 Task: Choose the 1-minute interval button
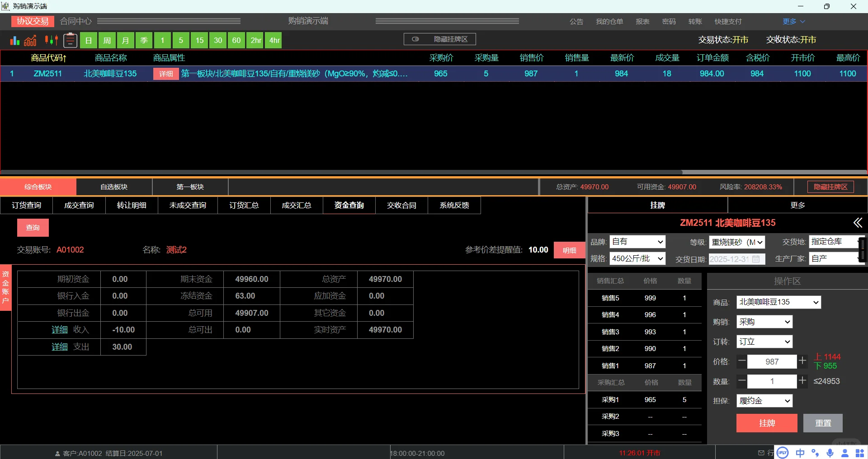pyautogui.click(x=162, y=40)
